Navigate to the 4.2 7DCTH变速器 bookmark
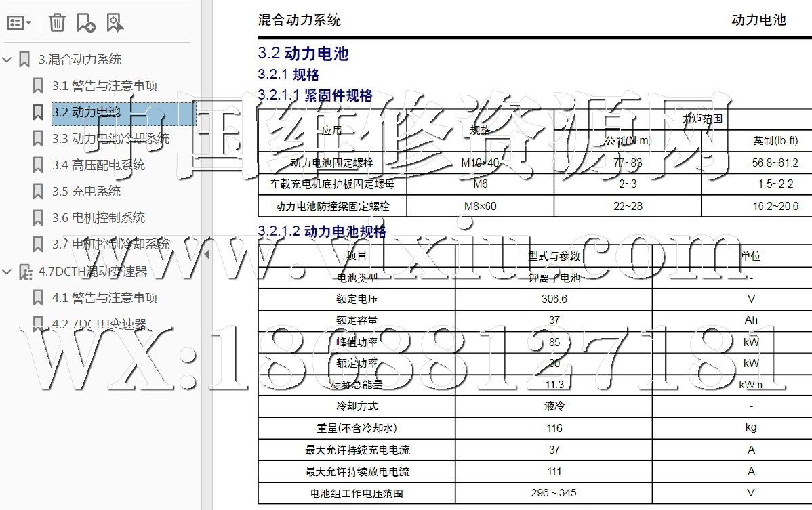 (99, 324)
